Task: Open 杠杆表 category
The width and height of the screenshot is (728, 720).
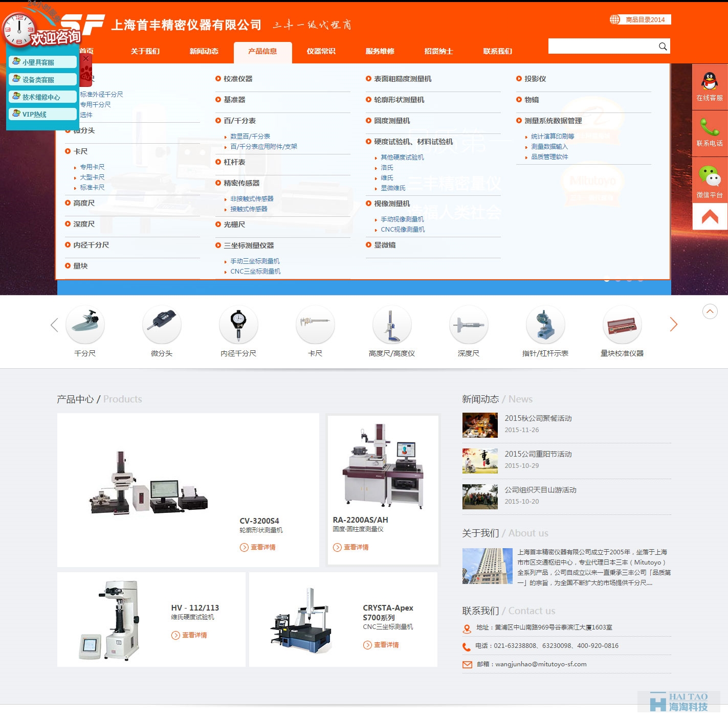Action: (x=234, y=162)
